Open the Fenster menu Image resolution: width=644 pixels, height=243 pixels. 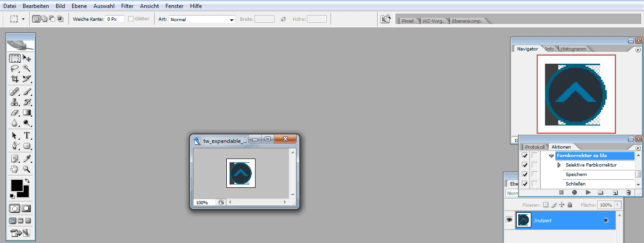pos(174,6)
